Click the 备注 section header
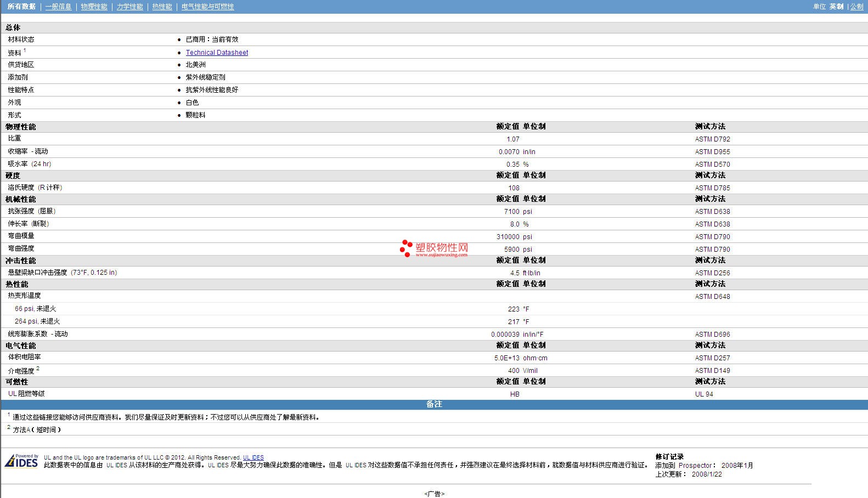 (434, 404)
